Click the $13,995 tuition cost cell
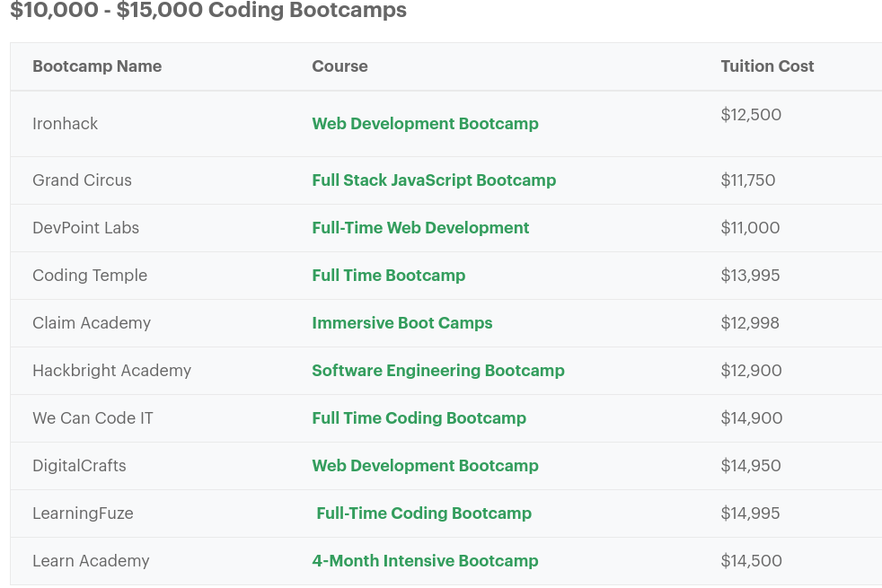 (x=750, y=276)
